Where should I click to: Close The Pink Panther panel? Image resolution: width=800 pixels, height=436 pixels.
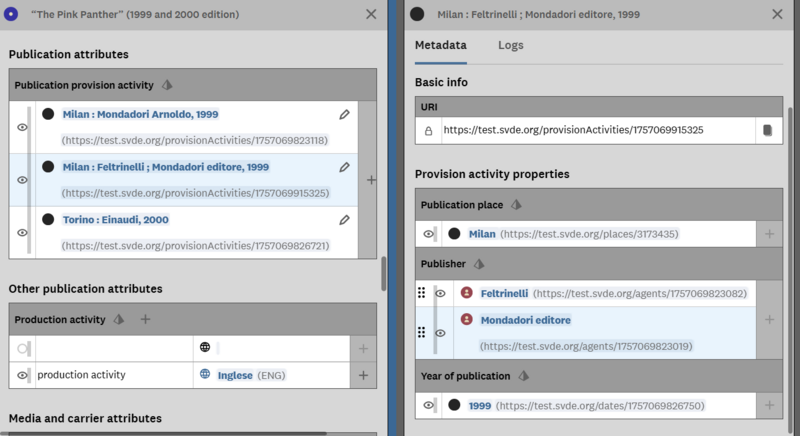371,14
